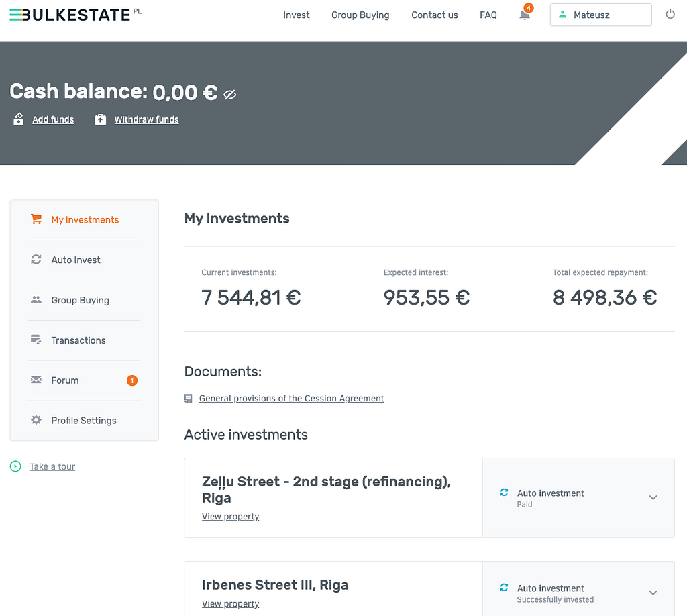Click the current investments value 7 544,81 €
687x616 pixels.
click(x=251, y=297)
